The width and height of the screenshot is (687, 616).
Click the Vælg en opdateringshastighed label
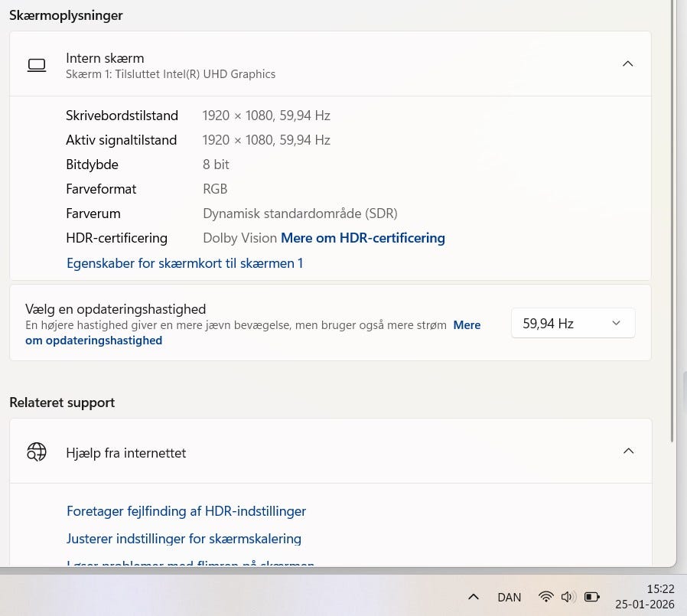click(x=116, y=309)
